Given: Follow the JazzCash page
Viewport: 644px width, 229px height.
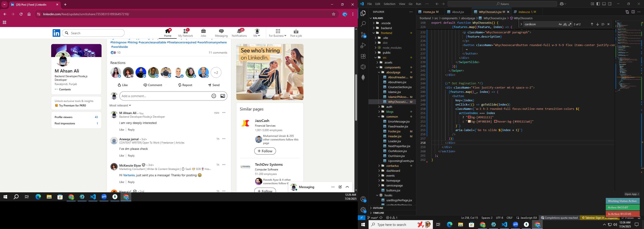Looking at the screenshot, I should 265,151.
